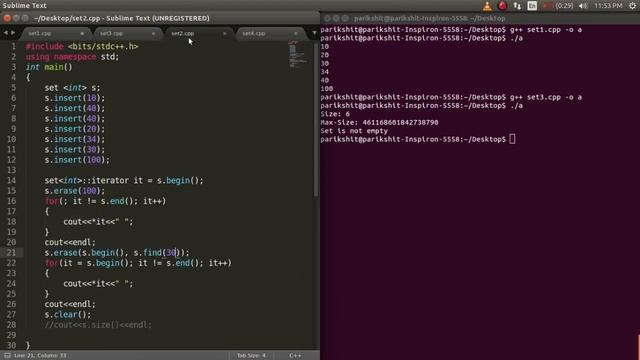Click the set<int>::iterator declaration line
640x360 pixels.
(124, 180)
